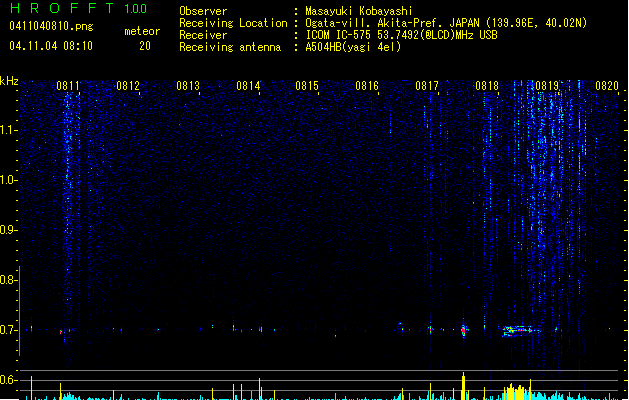Click the meteor count label
Viewport: 629px width, 400px height.
tap(142, 31)
